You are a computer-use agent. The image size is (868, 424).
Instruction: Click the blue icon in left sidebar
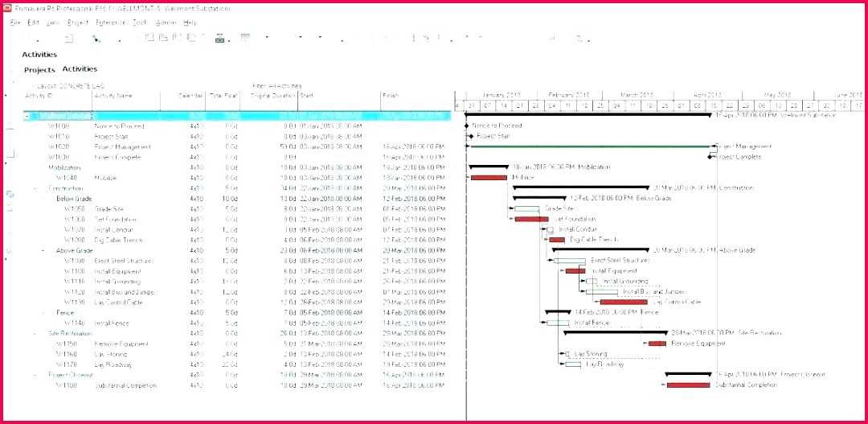(x=10, y=194)
